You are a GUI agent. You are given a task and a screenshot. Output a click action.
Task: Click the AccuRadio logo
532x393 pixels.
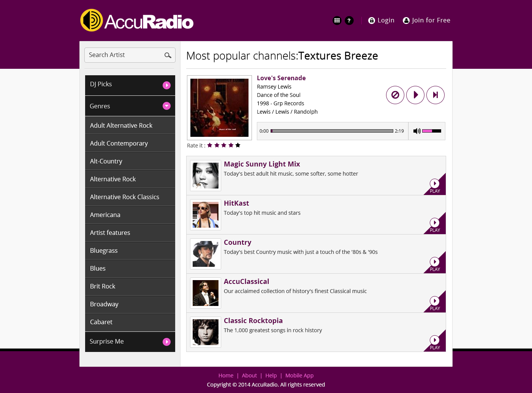(x=137, y=20)
